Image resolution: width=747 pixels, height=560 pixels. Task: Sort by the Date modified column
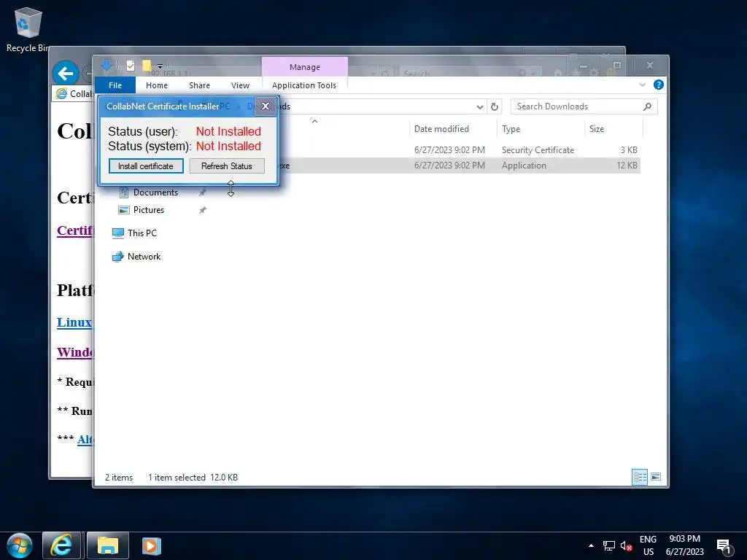coord(441,129)
